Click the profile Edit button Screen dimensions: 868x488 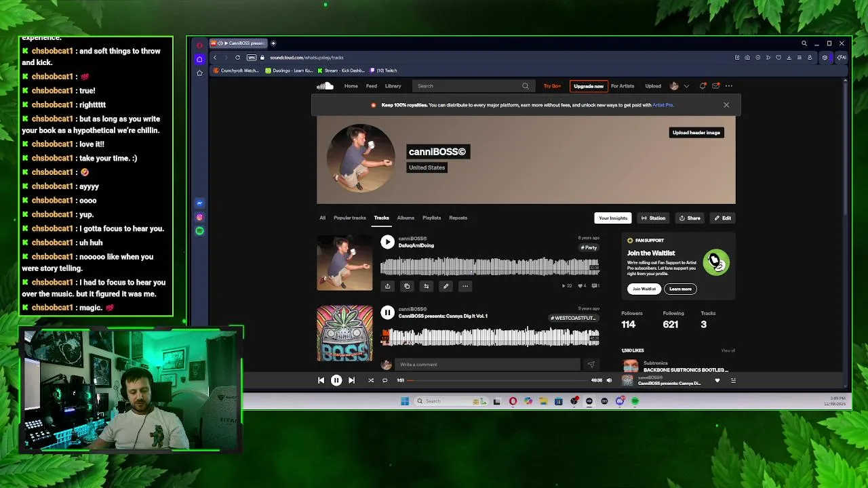(x=723, y=218)
